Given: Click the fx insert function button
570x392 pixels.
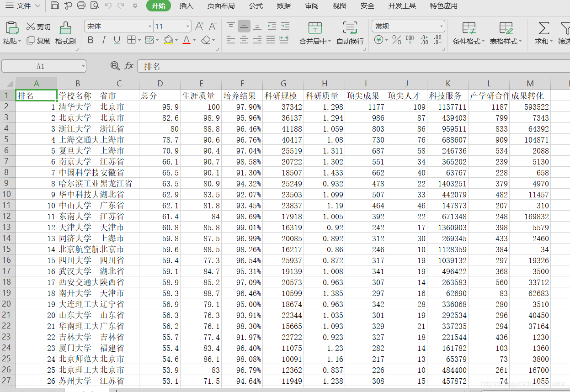Looking at the screenshot, I should [x=129, y=66].
